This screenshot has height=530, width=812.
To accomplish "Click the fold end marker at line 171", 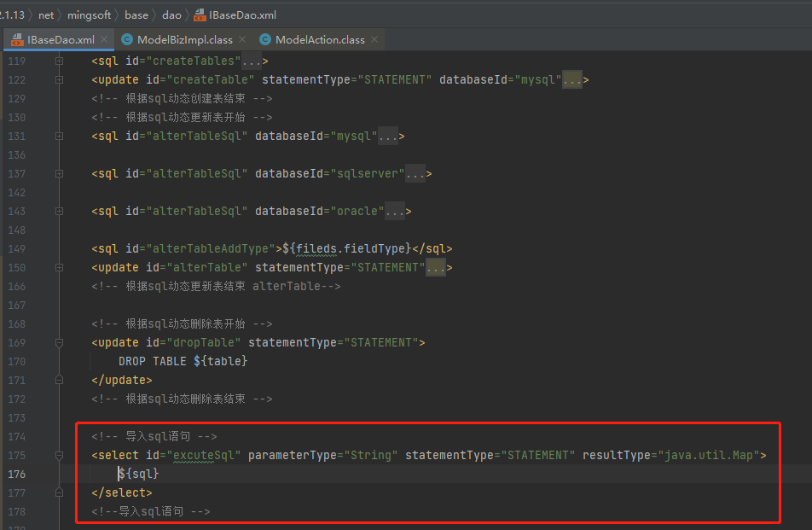I will (x=60, y=381).
